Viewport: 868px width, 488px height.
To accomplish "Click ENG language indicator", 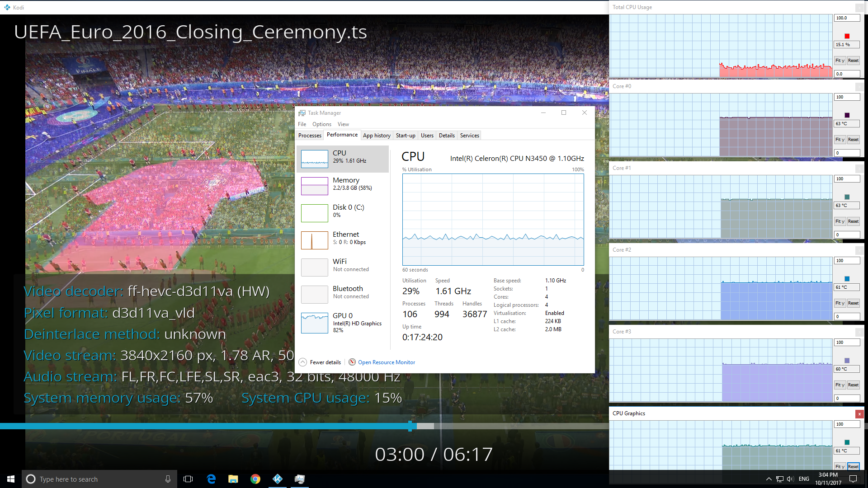I will click(x=804, y=479).
